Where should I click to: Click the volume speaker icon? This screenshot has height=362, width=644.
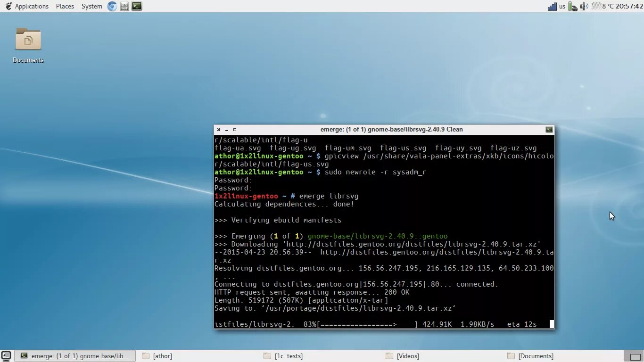coord(585,6)
